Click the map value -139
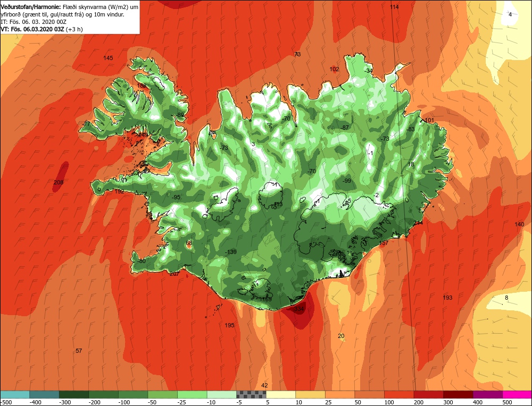Image resolution: width=532 pixels, height=406 pixels. (231, 252)
